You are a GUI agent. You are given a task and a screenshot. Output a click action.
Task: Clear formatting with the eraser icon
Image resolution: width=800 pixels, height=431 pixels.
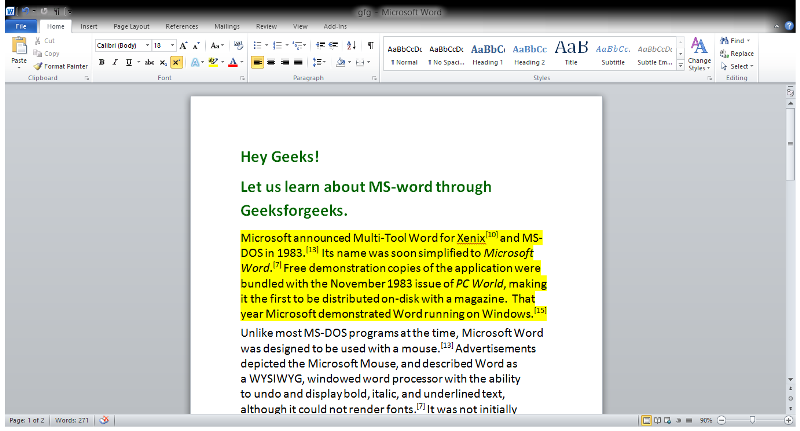(x=238, y=45)
